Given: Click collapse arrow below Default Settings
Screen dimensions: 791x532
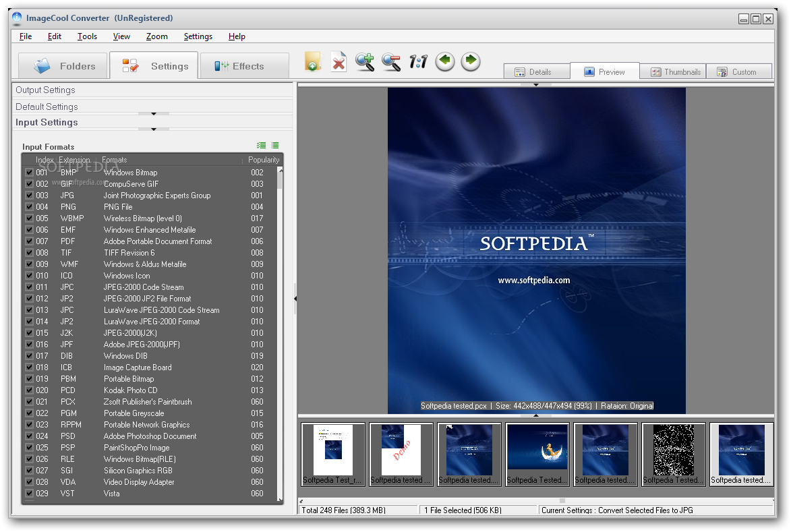Looking at the screenshot, I should [154, 114].
